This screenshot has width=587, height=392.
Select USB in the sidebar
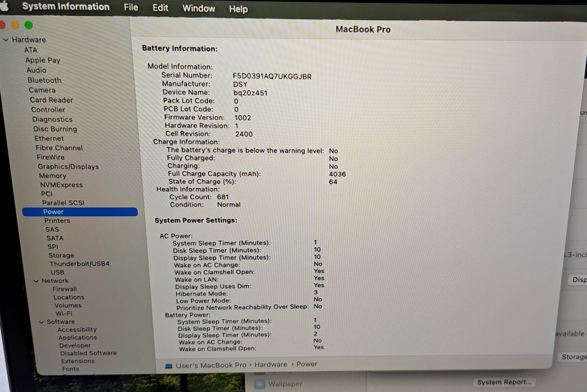[57, 272]
